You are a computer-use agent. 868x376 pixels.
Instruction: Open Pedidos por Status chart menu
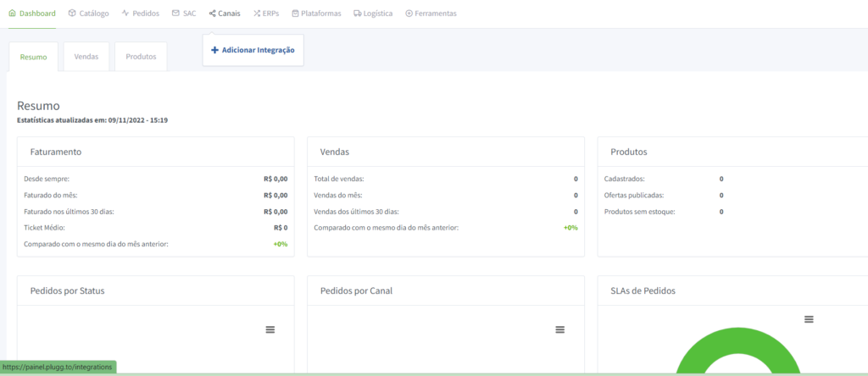coord(270,329)
